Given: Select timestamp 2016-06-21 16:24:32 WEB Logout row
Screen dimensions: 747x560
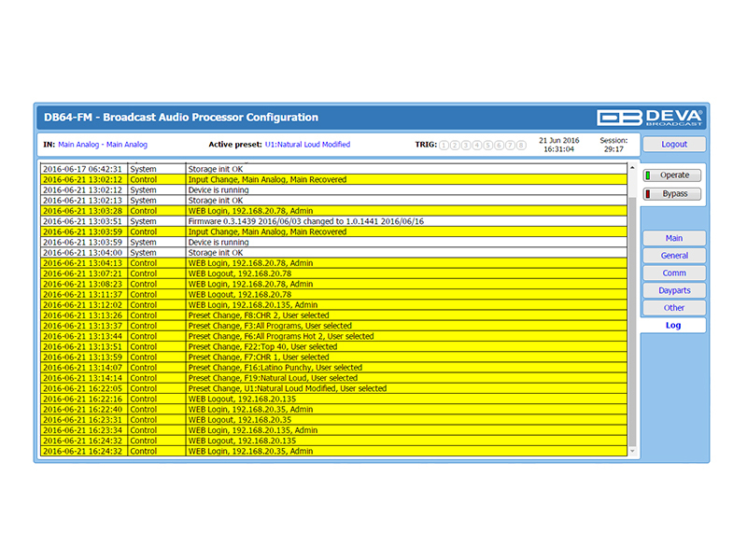Looking at the screenshot, I should [x=82, y=441].
